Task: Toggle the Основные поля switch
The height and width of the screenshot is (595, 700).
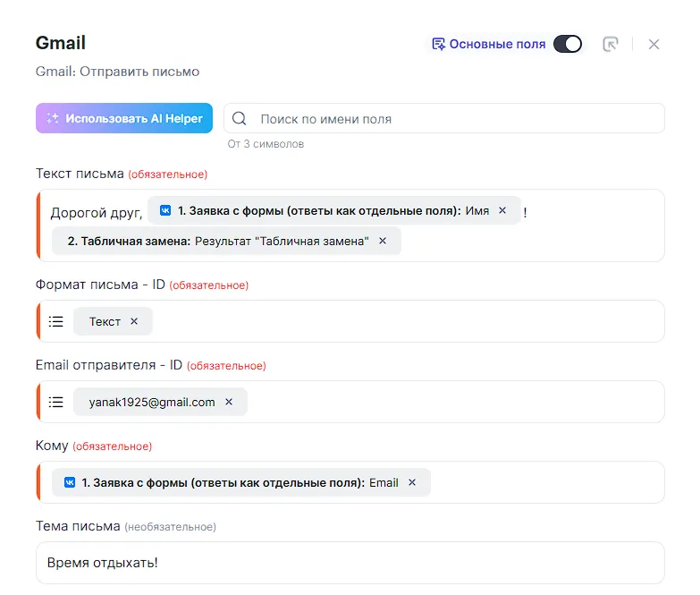Action: (x=567, y=44)
